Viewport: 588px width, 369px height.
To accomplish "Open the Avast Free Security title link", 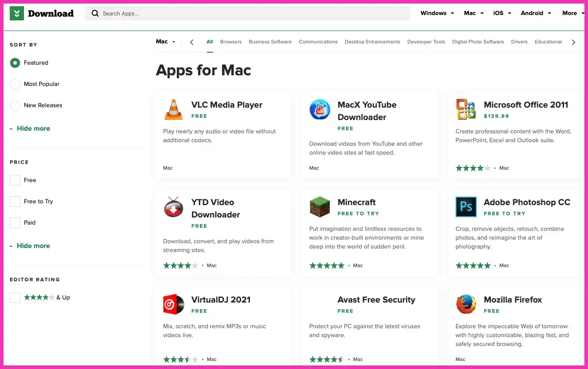I will click(377, 300).
